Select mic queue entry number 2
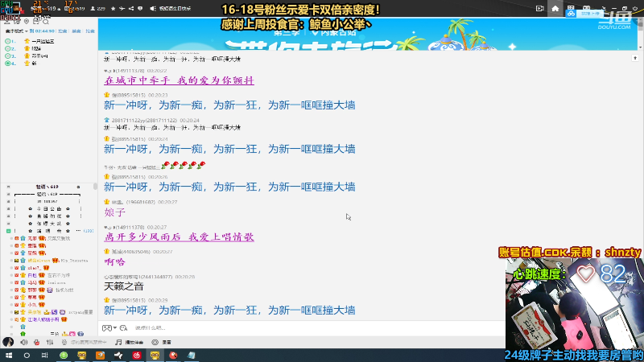The width and height of the screenshot is (644, 362). point(48,48)
